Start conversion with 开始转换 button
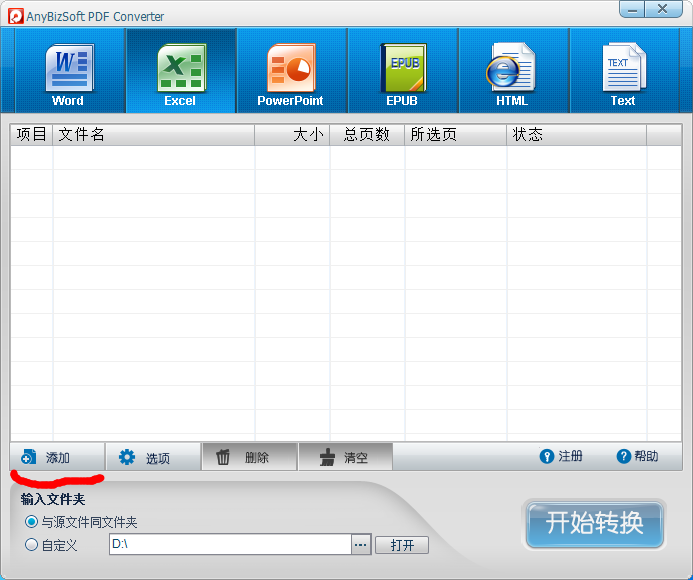 pyautogui.click(x=594, y=524)
